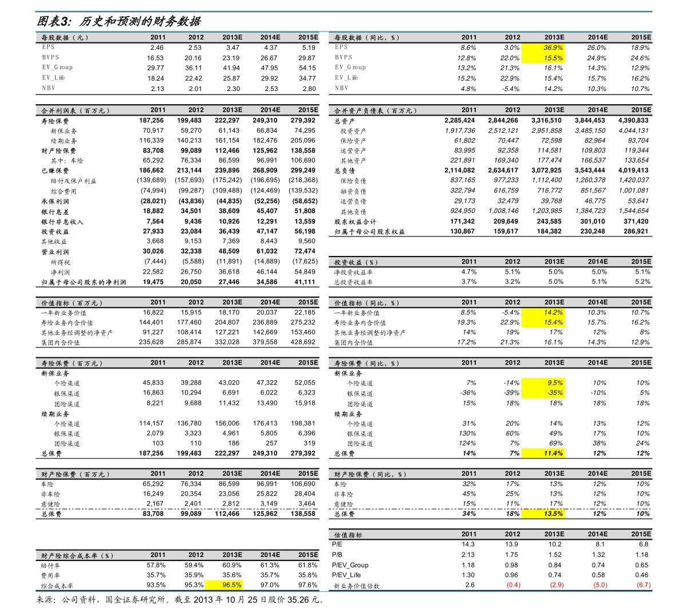Select highlighted 96.5% 综合成本率 cell

pos(224,585)
